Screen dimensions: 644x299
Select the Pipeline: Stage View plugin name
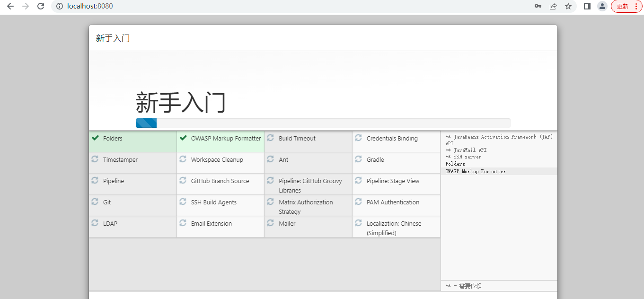[x=393, y=181]
